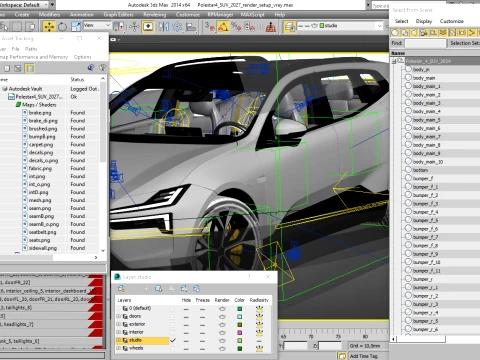
Task: Toggle the Angle Snap icon
Action: [x=223, y=26]
